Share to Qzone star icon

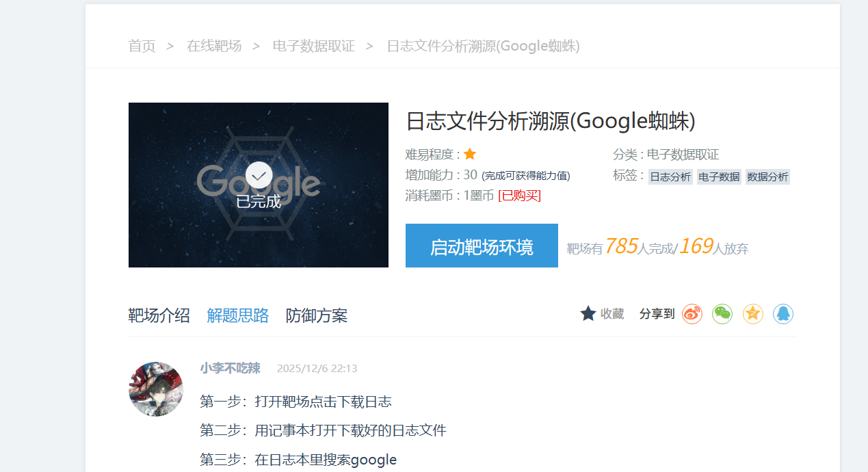pos(753,314)
